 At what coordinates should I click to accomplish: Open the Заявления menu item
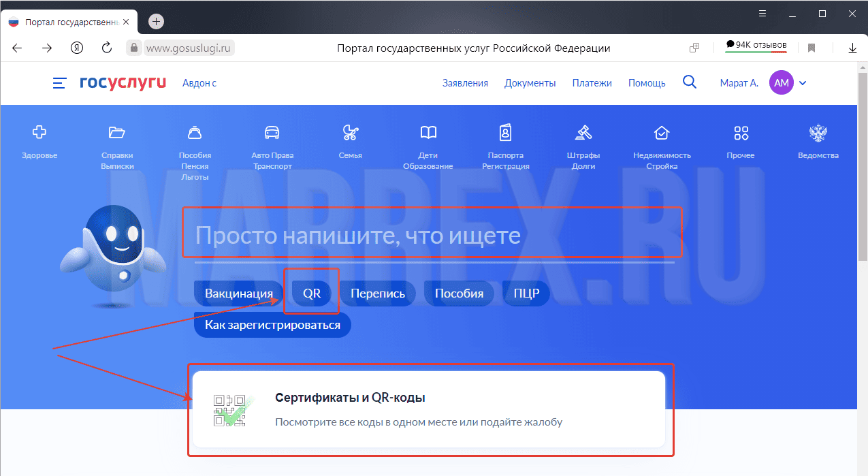point(466,83)
